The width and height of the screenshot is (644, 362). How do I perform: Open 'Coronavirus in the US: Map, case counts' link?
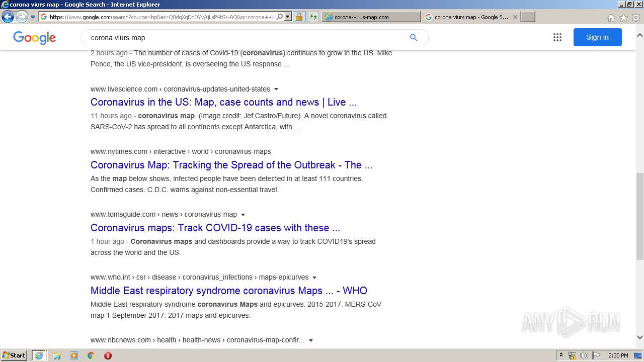tap(223, 102)
